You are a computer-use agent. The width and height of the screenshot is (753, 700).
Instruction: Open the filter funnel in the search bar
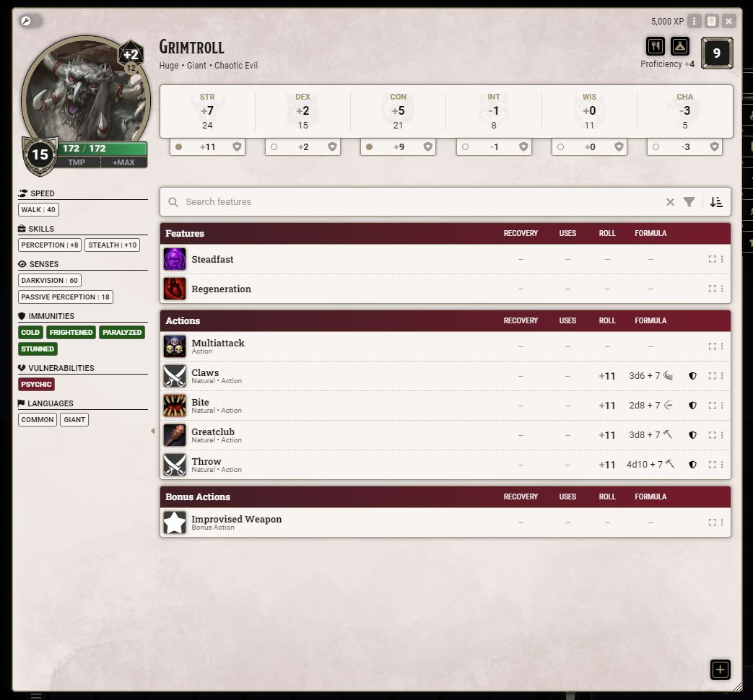click(689, 202)
